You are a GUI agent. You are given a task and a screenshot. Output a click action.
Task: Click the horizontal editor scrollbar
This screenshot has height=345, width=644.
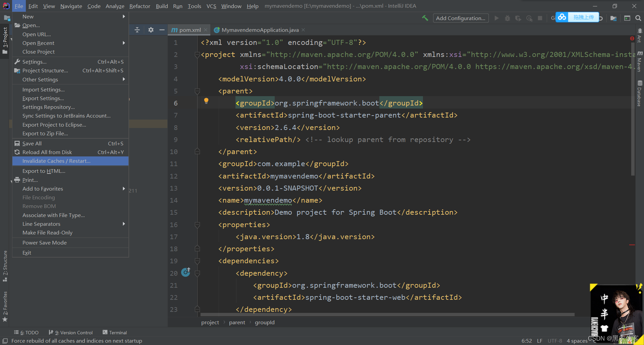(x=387, y=315)
